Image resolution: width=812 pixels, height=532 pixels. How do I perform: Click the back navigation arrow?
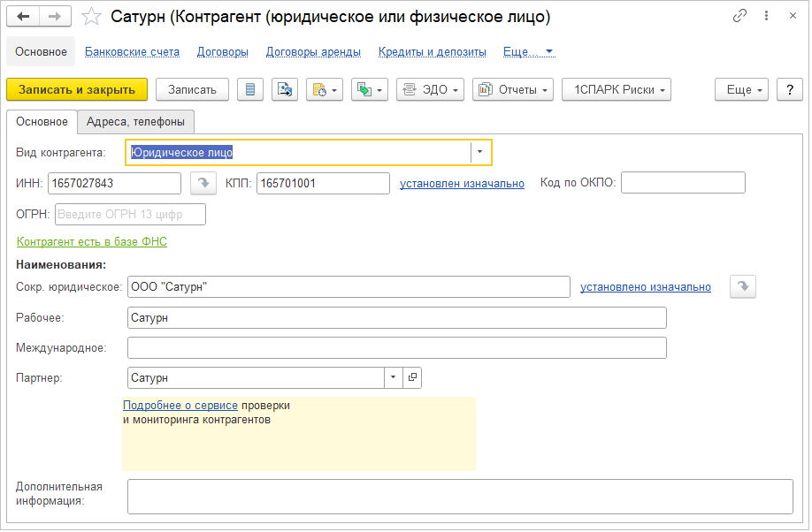(24, 17)
